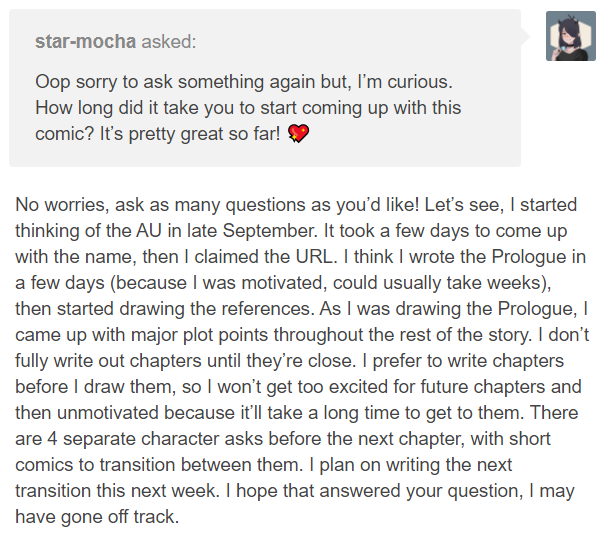This screenshot has height=547, width=608.
Task: Click the word "asked:" after the username
Action: click(172, 42)
